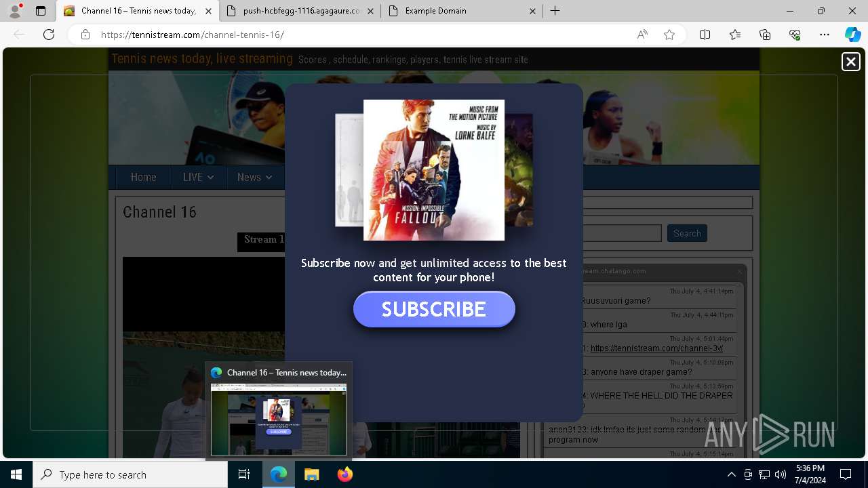Open Task View on taskbar
This screenshot has width=868, height=488.
(x=244, y=474)
